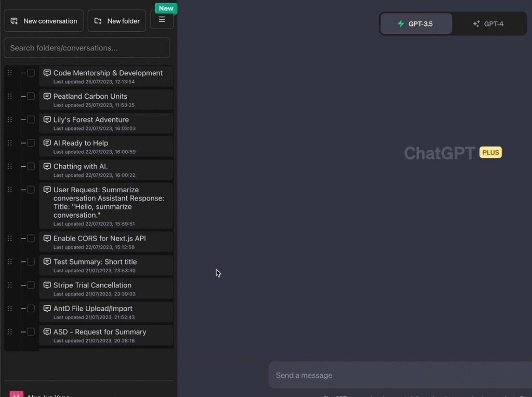This screenshot has height=397, width=532.
Task: Tick the checkbox for Code Mentorship & Development
Action: point(31,73)
